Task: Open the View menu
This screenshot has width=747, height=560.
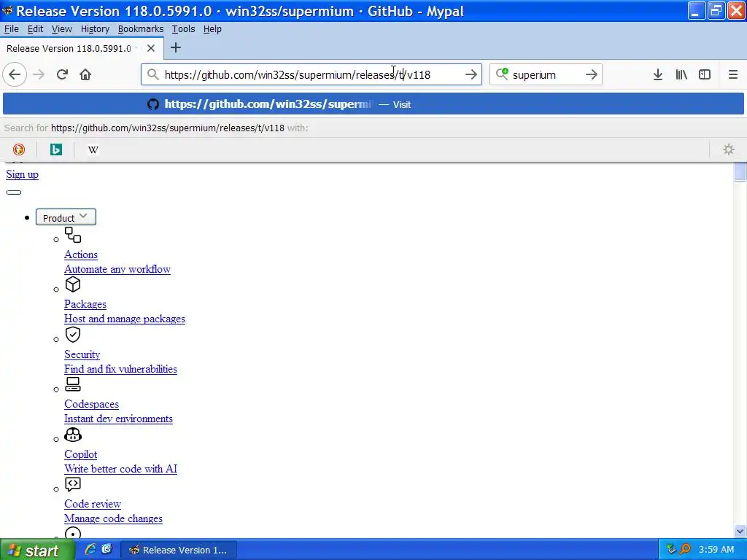Action: (62, 29)
